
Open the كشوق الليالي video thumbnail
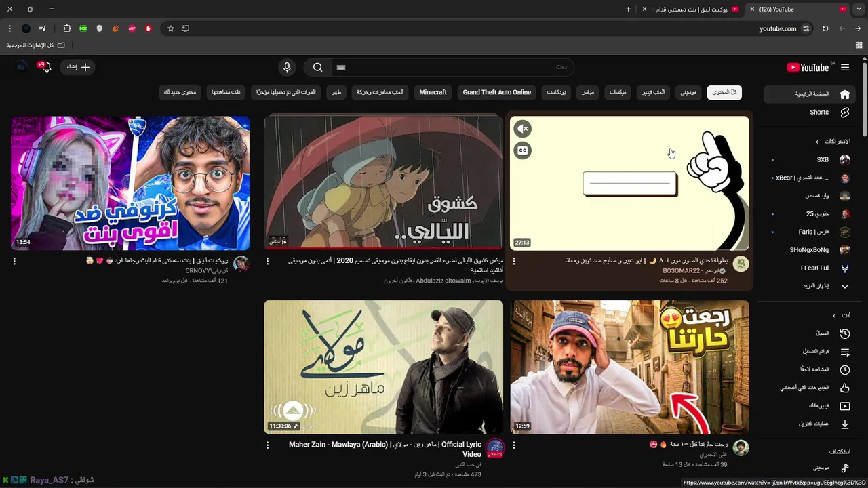[383, 183]
